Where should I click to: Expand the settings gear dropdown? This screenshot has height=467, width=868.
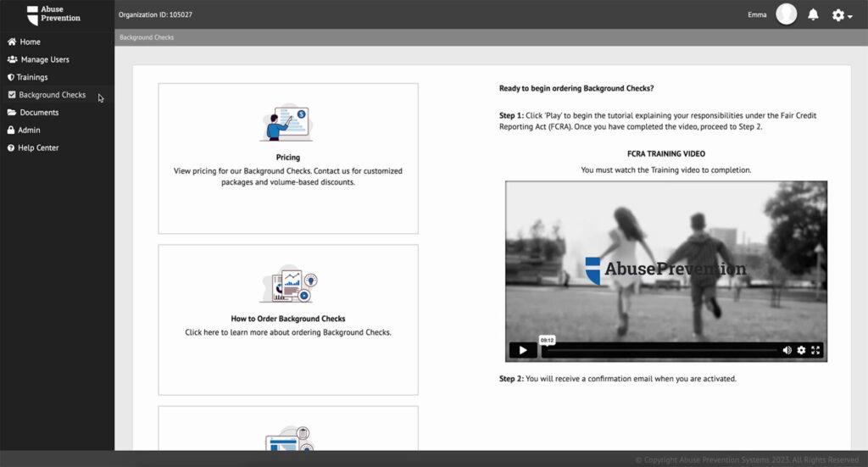(841, 15)
